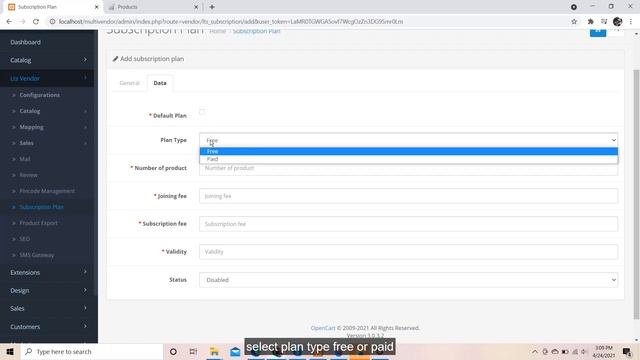Close the Products browser tab
Viewport: 640px width, 360px height.
pos(196,7)
